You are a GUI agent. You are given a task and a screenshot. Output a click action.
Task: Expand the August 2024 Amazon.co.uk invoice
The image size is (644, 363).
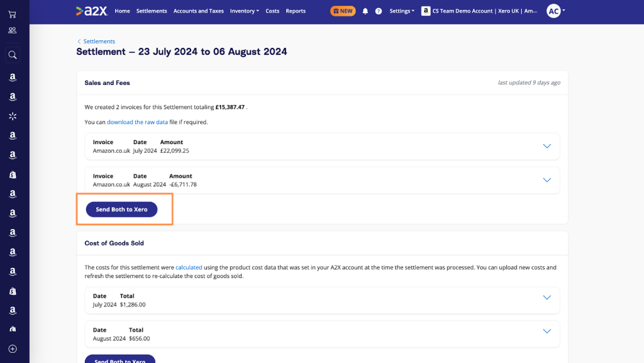(547, 180)
